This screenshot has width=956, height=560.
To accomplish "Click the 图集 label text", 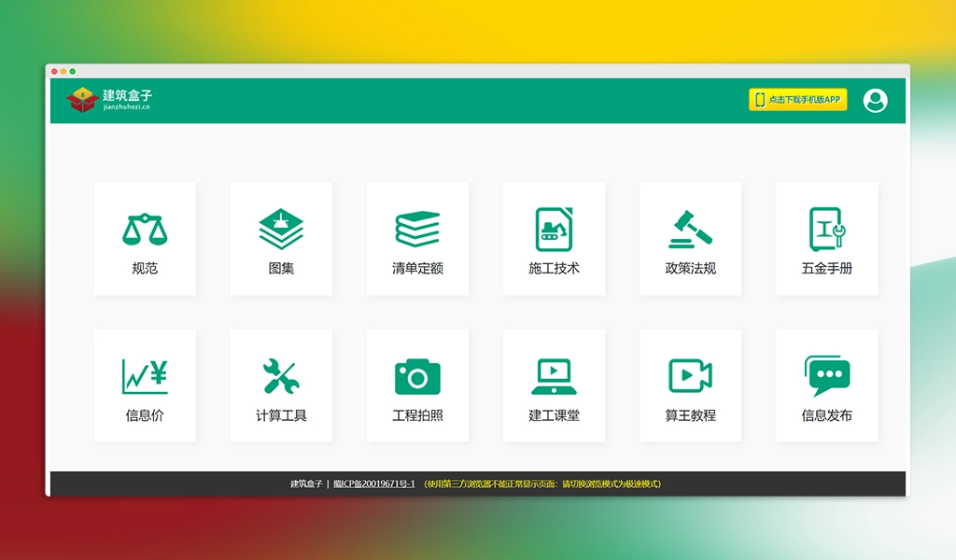I will click(x=281, y=268).
